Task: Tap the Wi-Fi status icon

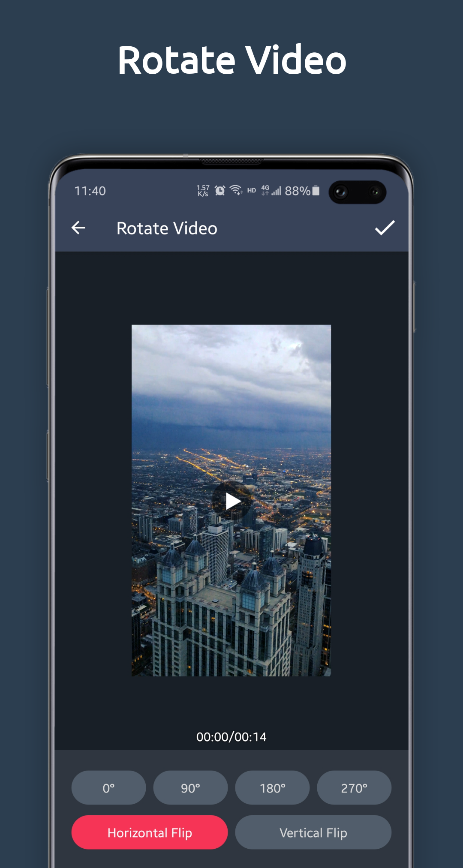Action: pyautogui.click(x=236, y=190)
